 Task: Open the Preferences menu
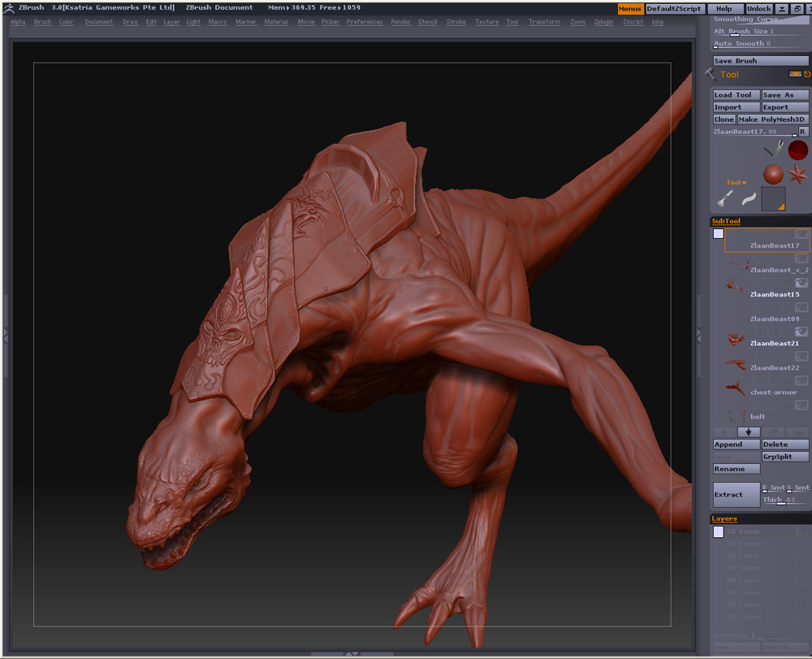point(365,22)
